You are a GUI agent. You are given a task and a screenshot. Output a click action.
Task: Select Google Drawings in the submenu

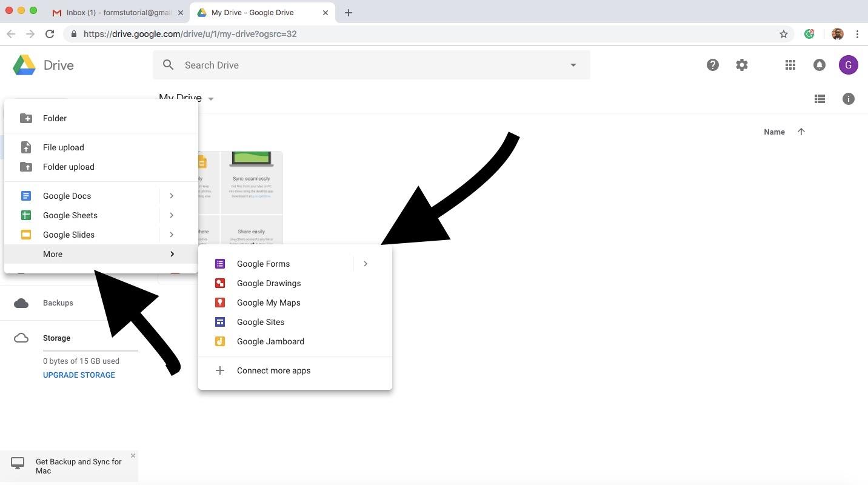pyautogui.click(x=295, y=283)
